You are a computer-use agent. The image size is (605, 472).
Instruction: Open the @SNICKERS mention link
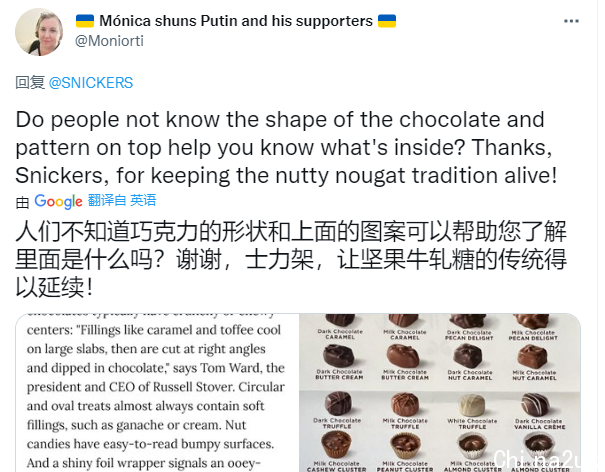[91, 83]
